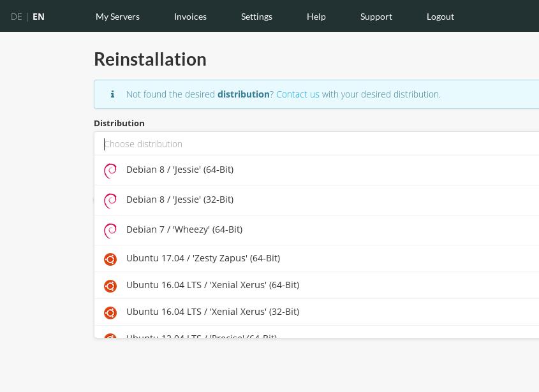
Task: Open the Settings menu item
Action: 256,17
